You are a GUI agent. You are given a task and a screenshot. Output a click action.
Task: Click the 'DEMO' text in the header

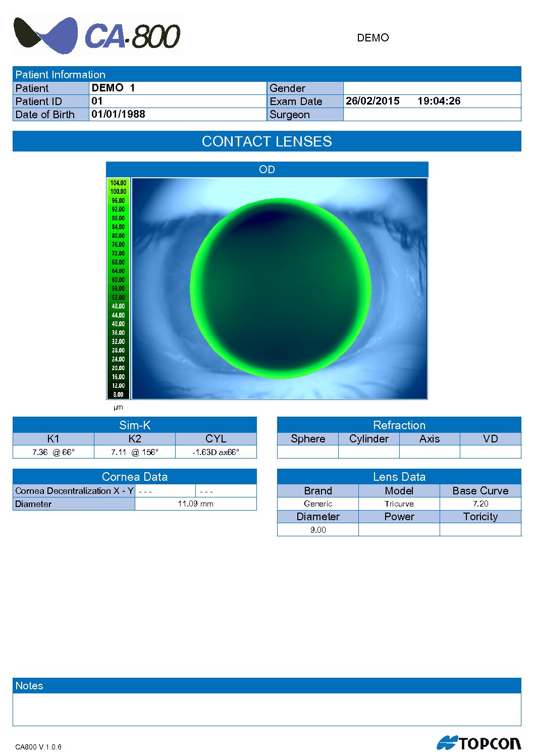pos(373,38)
